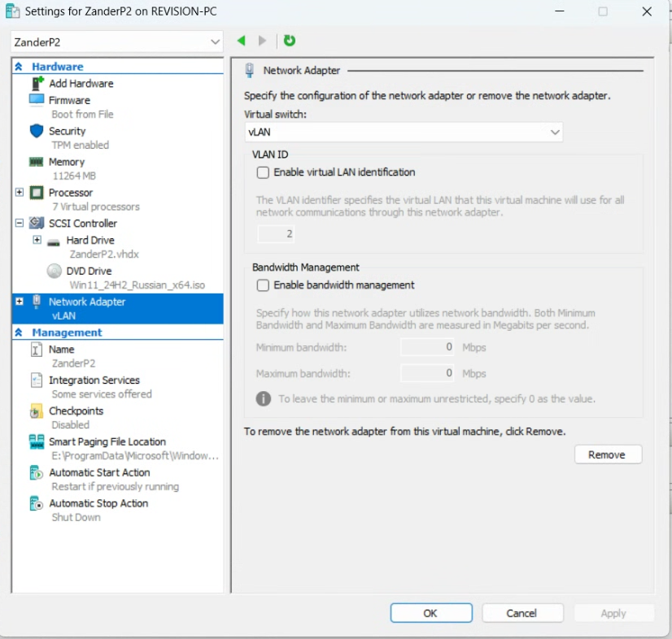Close the settings window
Viewport: 672px width, 639px height.
[647, 11]
